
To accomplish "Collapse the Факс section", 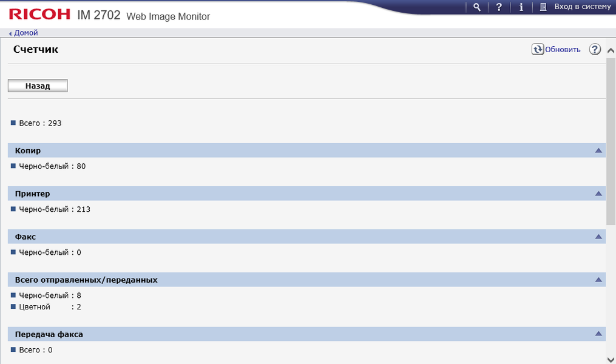I will (x=598, y=237).
